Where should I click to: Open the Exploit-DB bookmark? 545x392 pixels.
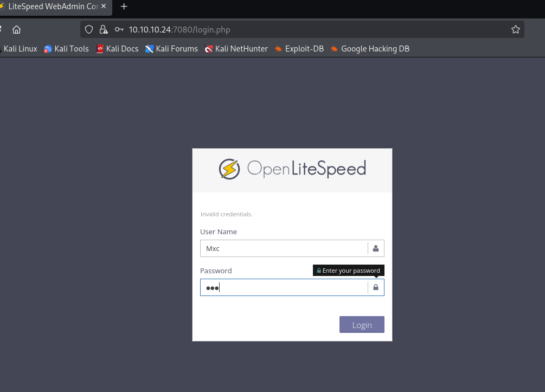click(x=299, y=49)
